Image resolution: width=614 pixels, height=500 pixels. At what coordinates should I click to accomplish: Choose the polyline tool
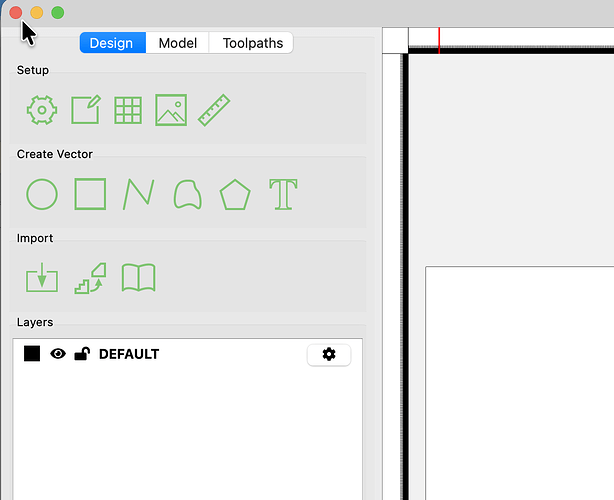tap(139, 194)
